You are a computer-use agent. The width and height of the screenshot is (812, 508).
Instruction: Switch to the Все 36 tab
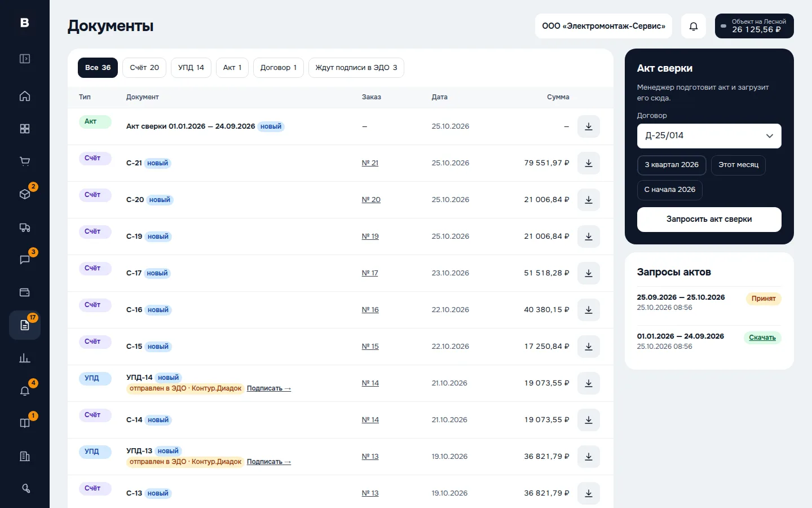(98, 68)
